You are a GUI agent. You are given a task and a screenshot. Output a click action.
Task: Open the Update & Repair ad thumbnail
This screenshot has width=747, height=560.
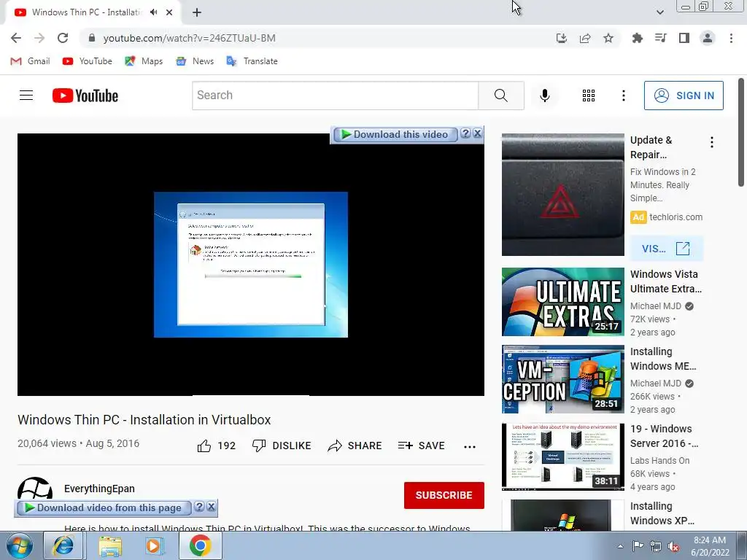click(563, 195)
